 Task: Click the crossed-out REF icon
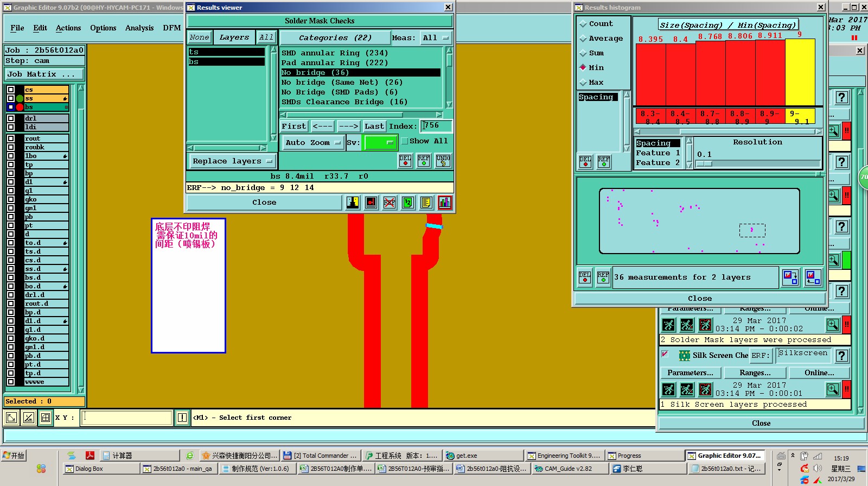(390, 203)
